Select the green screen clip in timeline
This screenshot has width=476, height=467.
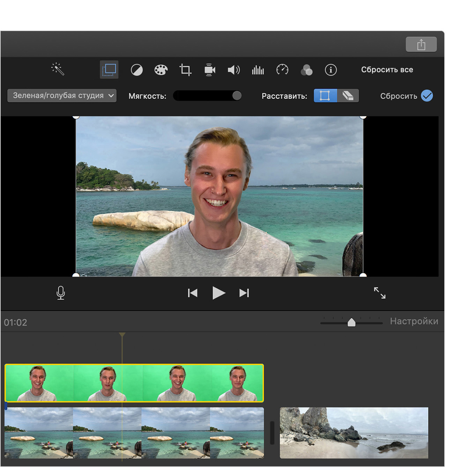point(134,383)
